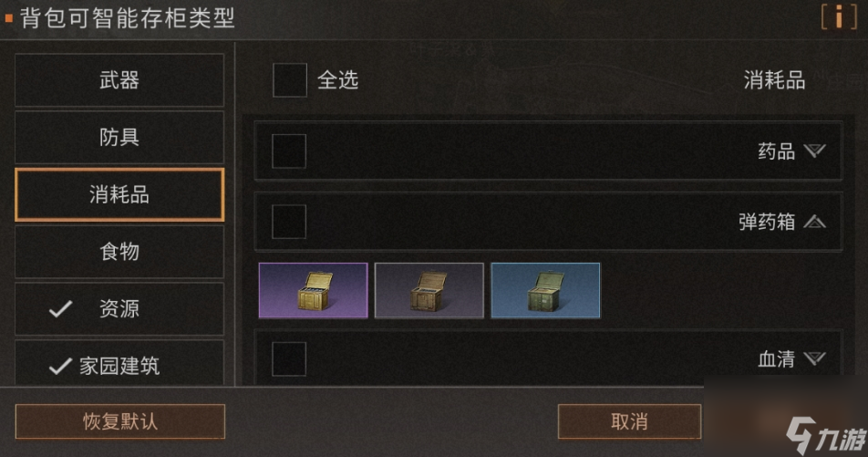This screenshot has width=868, height=457.
Task: Expand the 血清 section arrow
Action: point(815,359)
